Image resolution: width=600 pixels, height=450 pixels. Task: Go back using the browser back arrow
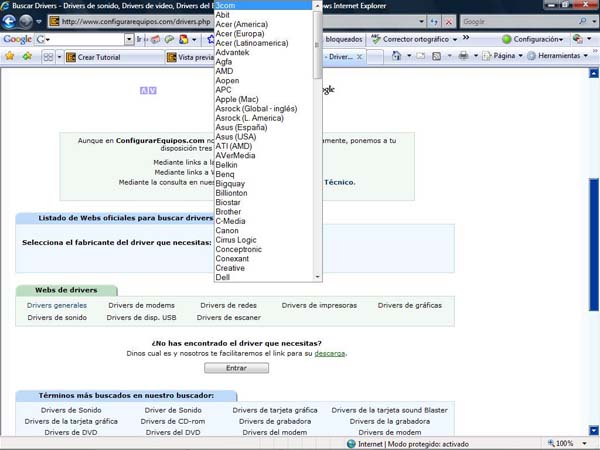(9, 21)
